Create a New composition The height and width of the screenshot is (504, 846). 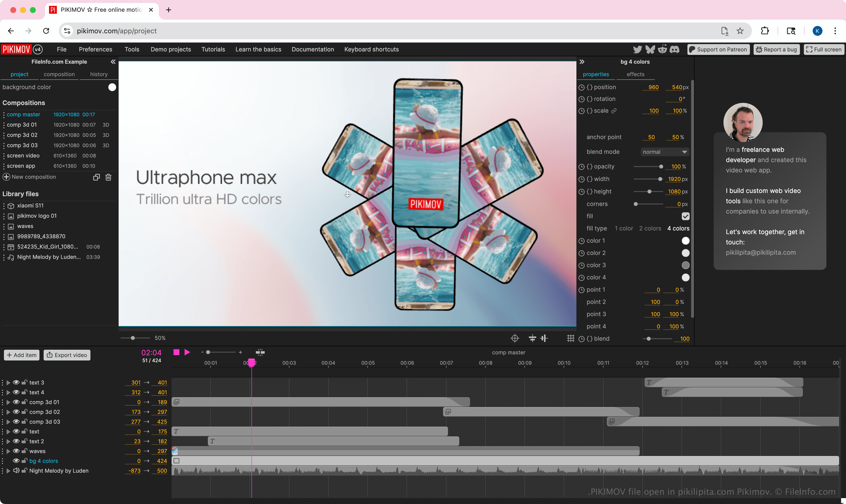tap(29, 177)
